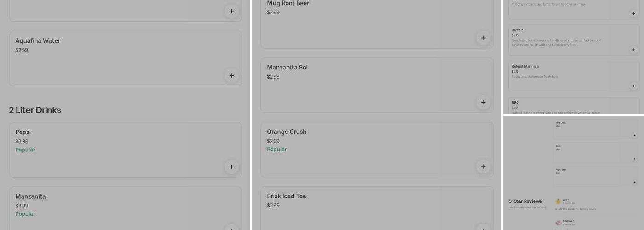
Task: Add Orange Crush to the cart
Action: tap(483, 167)
